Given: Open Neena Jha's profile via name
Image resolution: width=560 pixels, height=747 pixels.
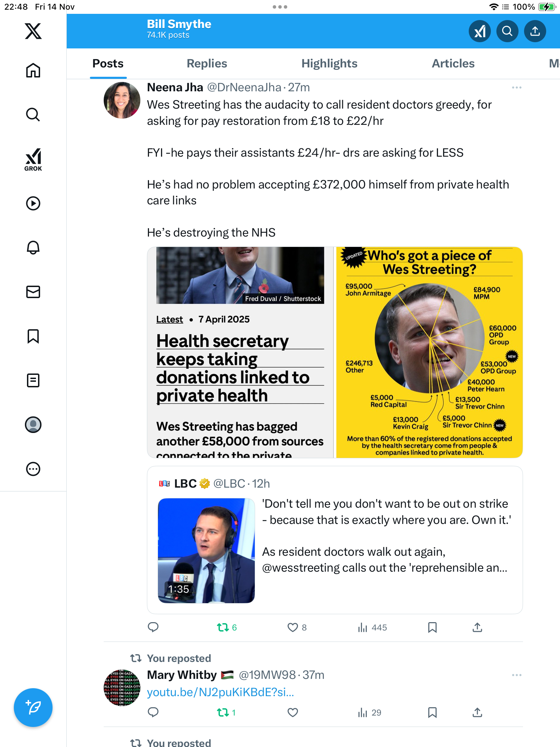Looking at the screenshot, I should 175,87.
